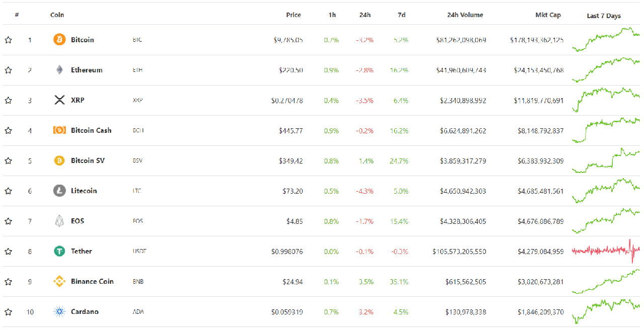Mark Tether as favorite with star
The width and height of the screenshot is (644, 329).
tap(8, 251)
